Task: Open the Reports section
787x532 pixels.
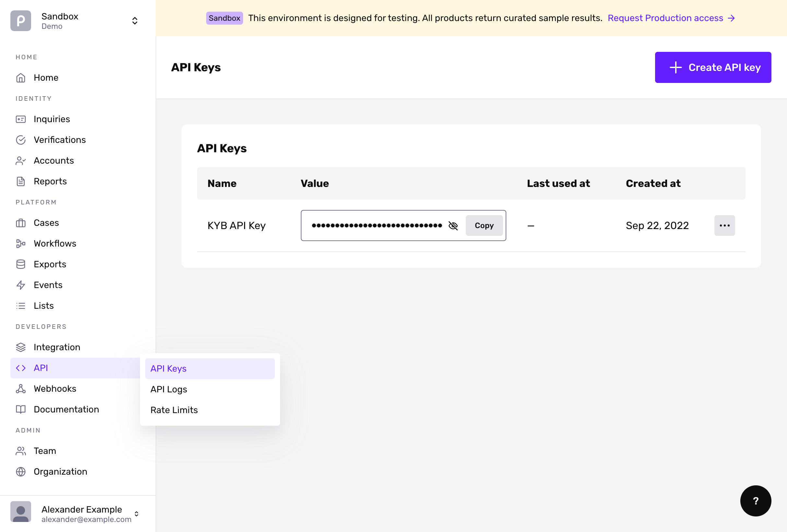Action: pyautogui.click(x=50, y=181)
